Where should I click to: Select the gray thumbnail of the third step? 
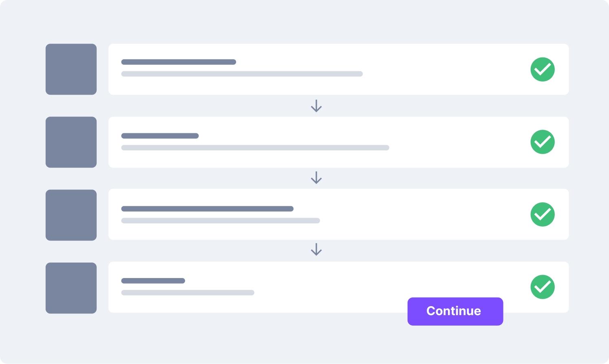coord(71,215)
